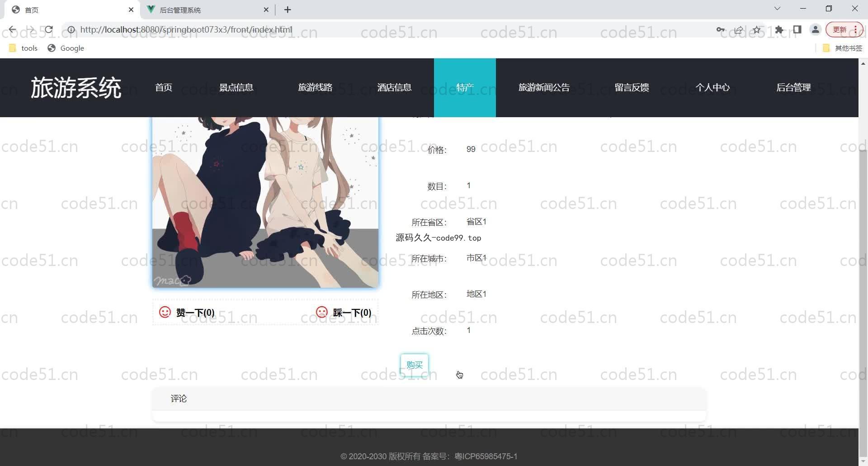Open the 景点信息 menu item
Viewport: 868px width, 466px height.
point(236,87)
